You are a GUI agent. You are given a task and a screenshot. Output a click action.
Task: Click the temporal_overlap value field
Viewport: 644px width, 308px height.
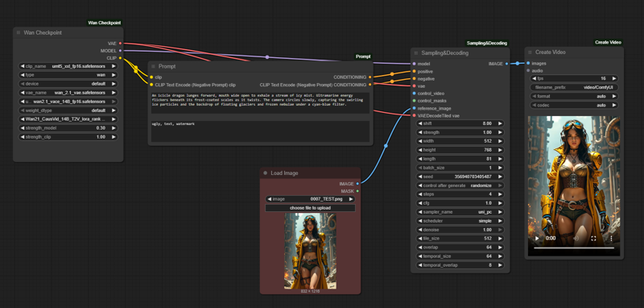460,265
